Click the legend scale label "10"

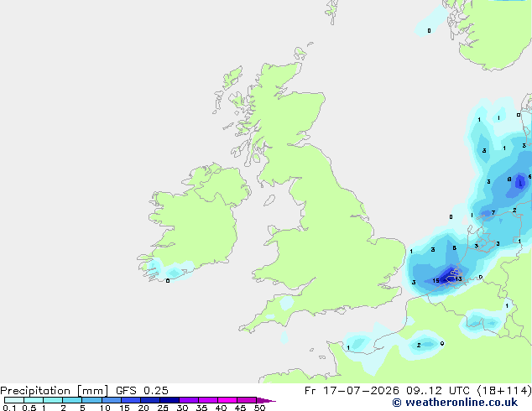[105, 408]
